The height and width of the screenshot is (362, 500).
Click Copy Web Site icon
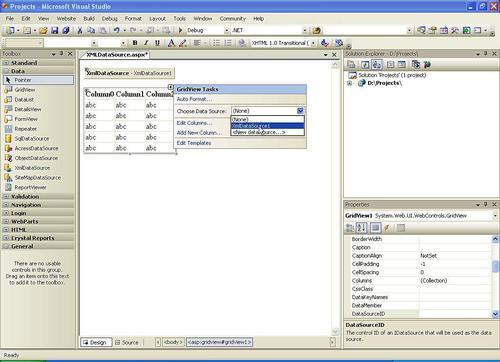(x=416, y=64)
